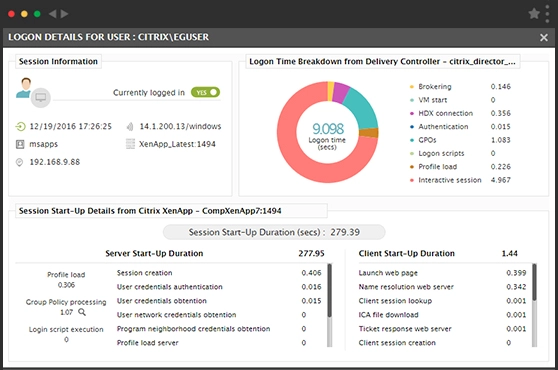The height and width of the screenshot is (370, 558).
Task: Click the server icon beside XenApp_Latest:1494
Action: pyautogui.click(x=130, y=144)
